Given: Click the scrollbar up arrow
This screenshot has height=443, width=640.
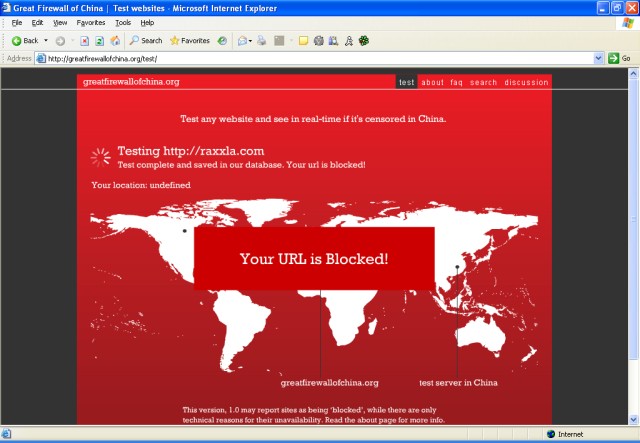Looking at the screenshot, I should click(633, 74).
